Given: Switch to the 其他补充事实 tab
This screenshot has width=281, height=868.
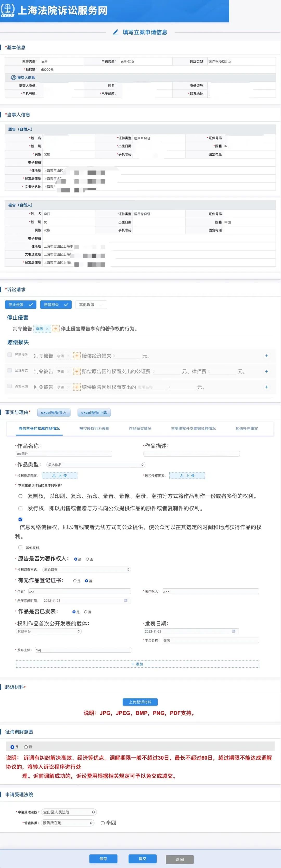Looking at the screenshot, I should point(247,429).
